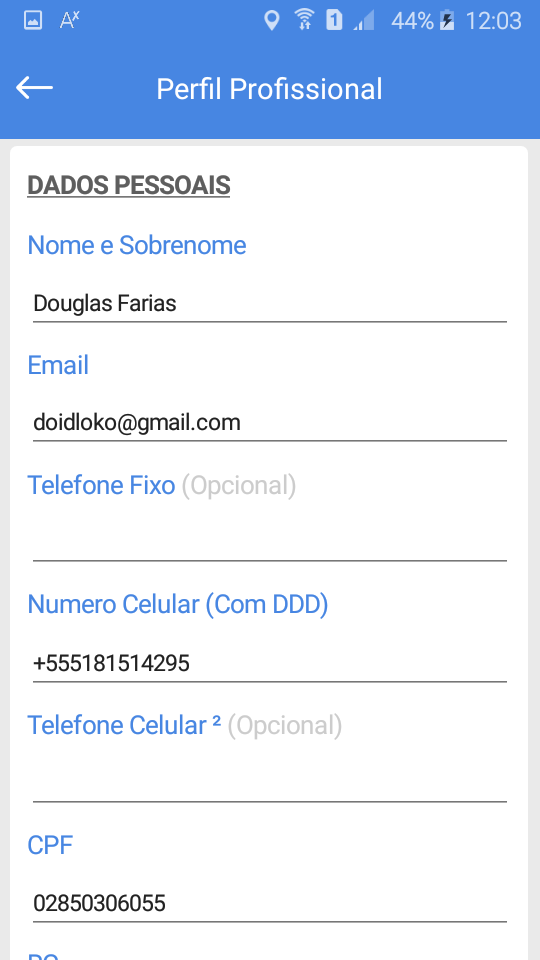Tap the 44% battery percentage text
The image size is (540, 960).
pyautogui.click(x=412, y=21)
